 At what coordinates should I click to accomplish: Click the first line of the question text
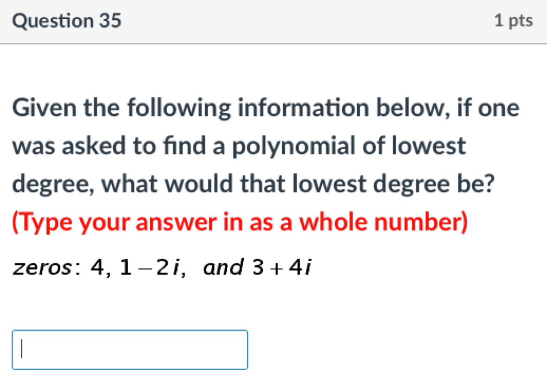265,108
